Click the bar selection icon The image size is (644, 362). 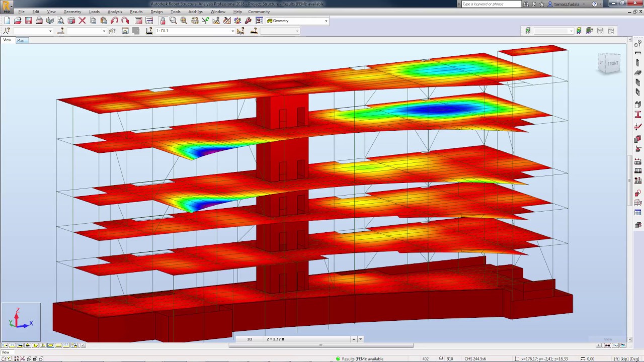[x=61, y=31]
